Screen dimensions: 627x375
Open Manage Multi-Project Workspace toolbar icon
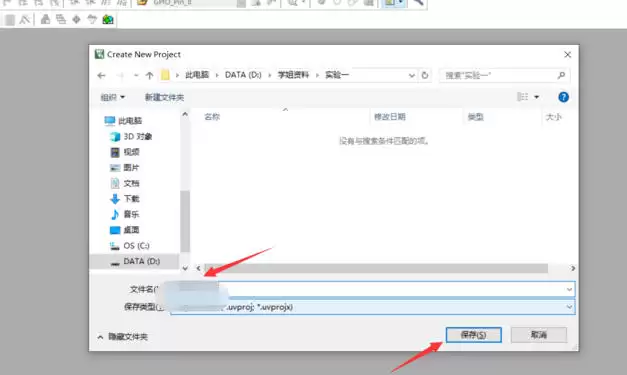pyautogui.click(x=61, y=20)
